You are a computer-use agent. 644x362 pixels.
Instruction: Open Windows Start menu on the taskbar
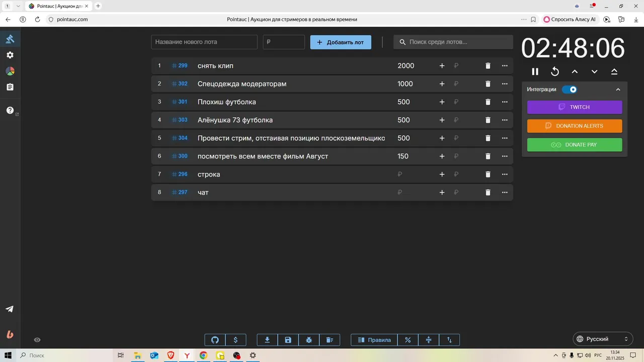[x=8, y=355]
